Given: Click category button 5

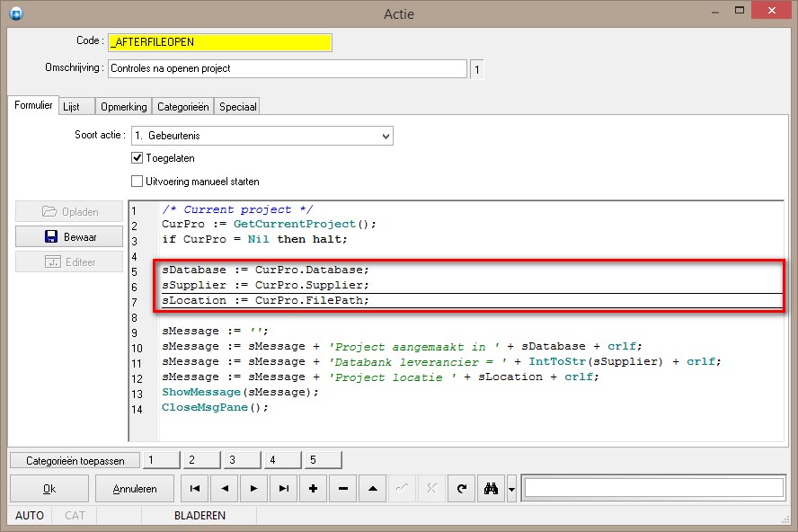Looking at the screenshot, I should click(324, 460).
